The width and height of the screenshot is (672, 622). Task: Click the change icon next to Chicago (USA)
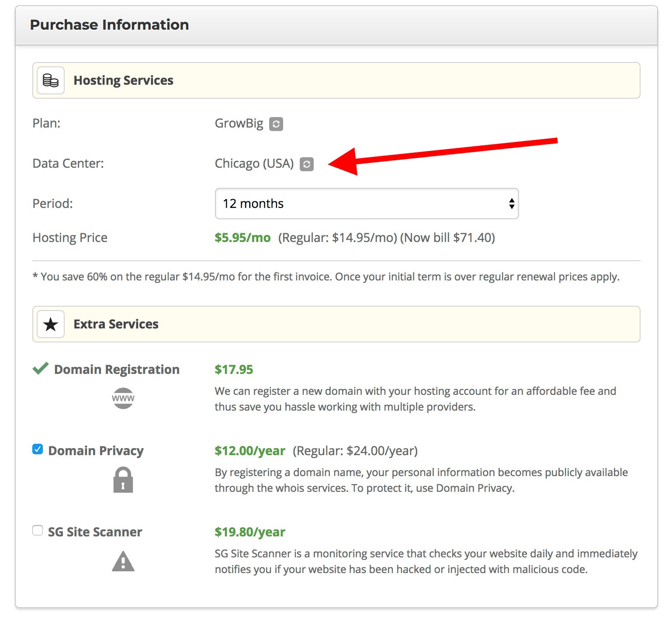307,164
